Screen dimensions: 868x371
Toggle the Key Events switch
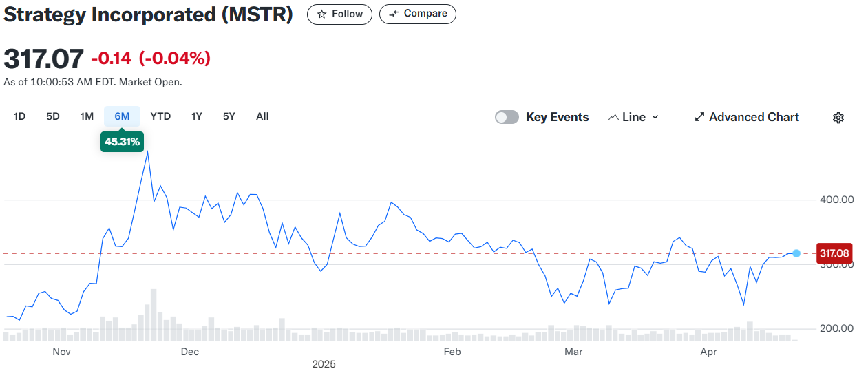coord(507,117)
